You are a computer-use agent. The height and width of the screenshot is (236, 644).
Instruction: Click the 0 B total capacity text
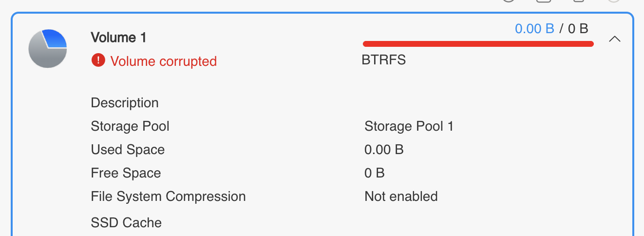point(578,29)
